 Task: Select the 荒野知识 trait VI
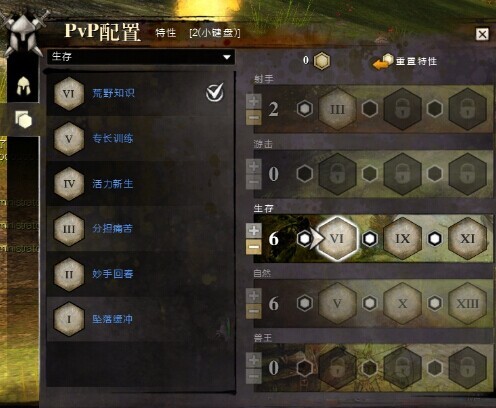[141, 94]
